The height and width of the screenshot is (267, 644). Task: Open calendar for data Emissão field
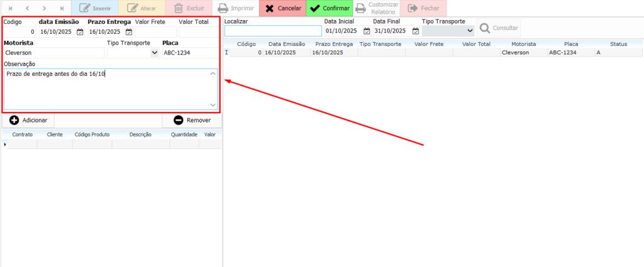80,31
